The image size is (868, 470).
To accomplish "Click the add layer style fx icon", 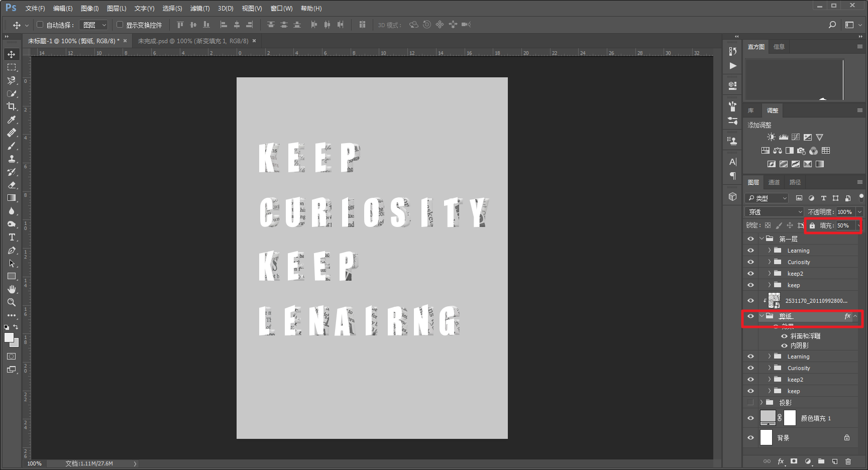I will tap(781, 461).
